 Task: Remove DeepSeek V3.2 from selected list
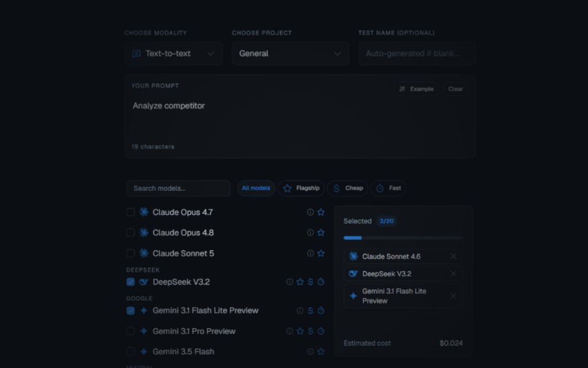(x=453, y=273)
